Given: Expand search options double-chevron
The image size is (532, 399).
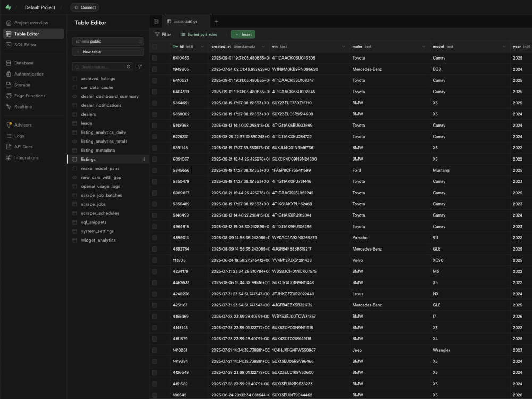Looking at the screenshot, I should 129,67.
